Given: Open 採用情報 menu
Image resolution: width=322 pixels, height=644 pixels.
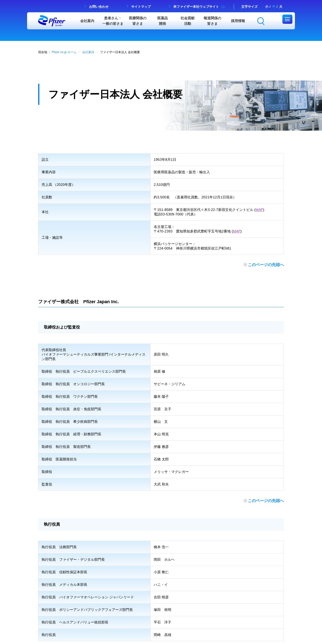Looking at the screenshot, I should [x=238, y=21].
